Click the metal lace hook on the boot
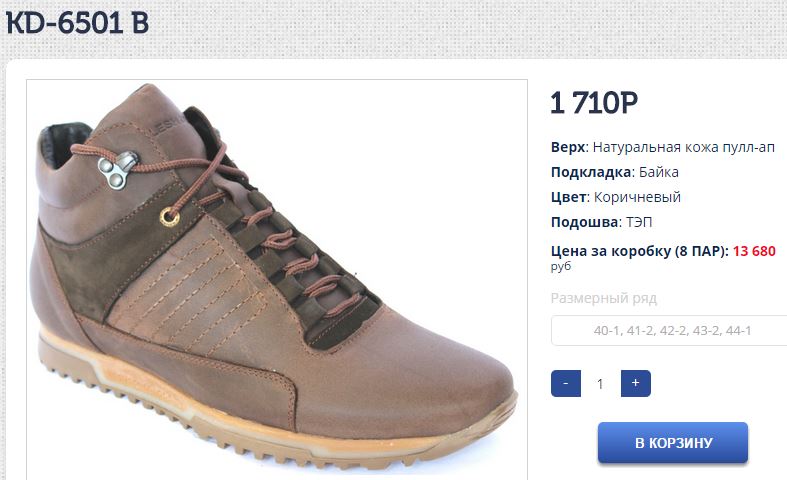Screen dimensions: 787x480 pos(118,170)
